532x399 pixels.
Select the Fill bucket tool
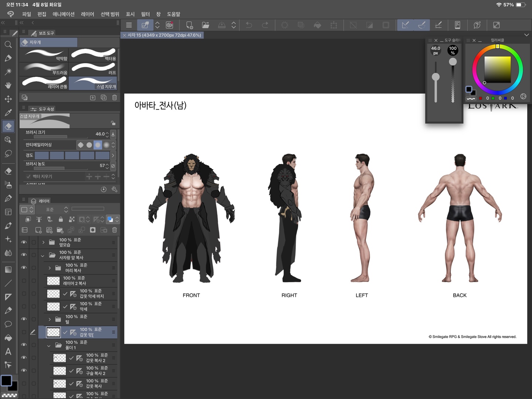pos(8,338)
